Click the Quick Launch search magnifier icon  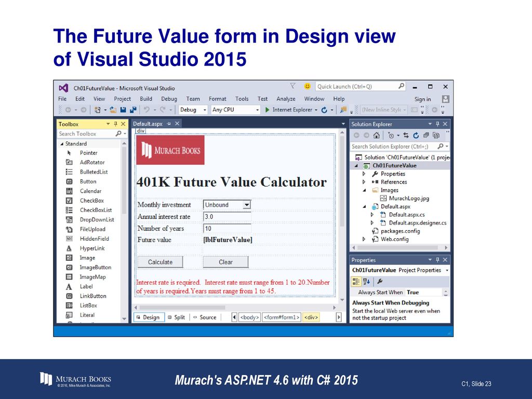(x=401, y=86)
